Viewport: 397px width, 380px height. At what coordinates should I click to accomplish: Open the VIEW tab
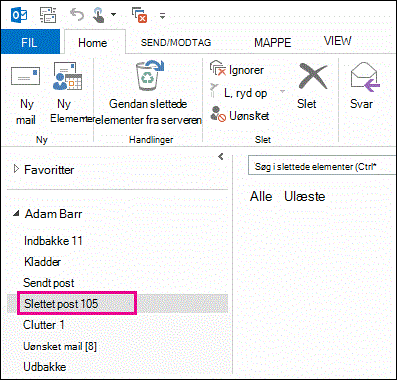[x=338, y=41]
